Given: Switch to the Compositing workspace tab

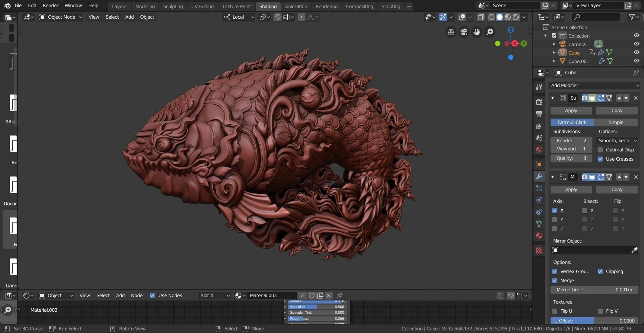Looking at the screenshot, I should (359, 6).
